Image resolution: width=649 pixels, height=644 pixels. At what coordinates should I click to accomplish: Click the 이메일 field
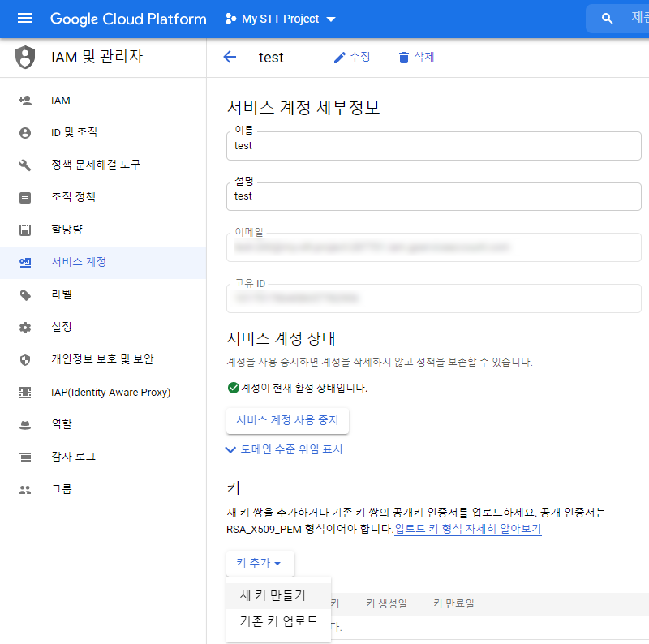point(434,247)
